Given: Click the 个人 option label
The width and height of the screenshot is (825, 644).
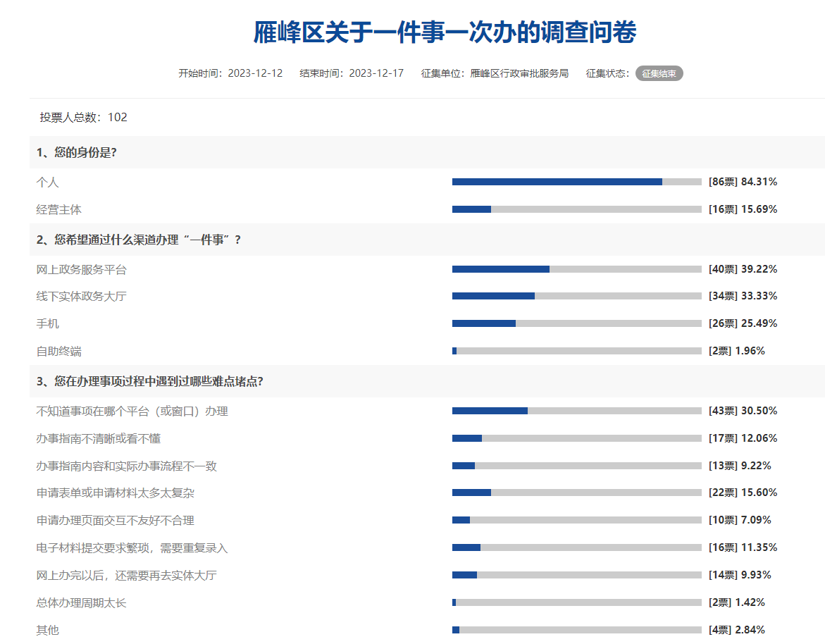Looking at the screenshot, I should pos(47,182).
